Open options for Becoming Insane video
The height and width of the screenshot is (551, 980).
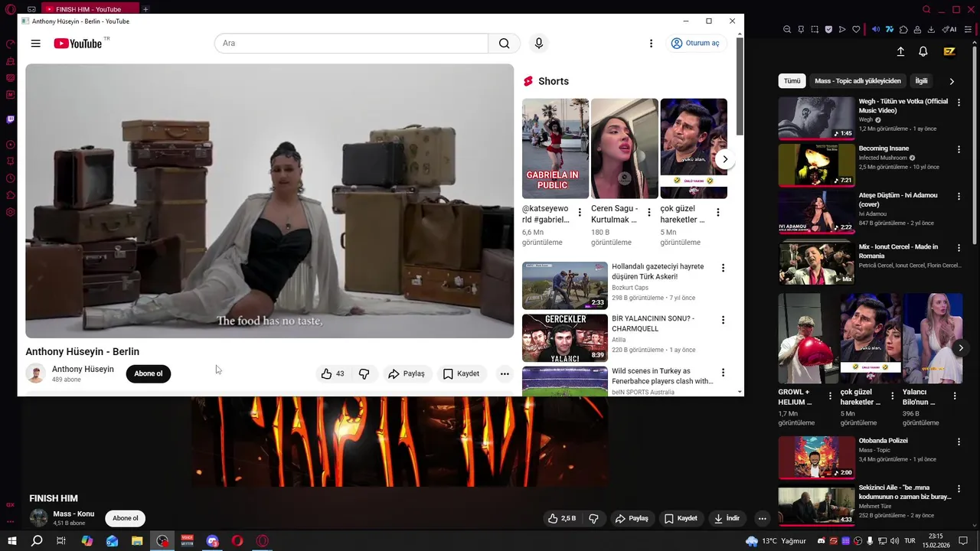pos(959,150)
